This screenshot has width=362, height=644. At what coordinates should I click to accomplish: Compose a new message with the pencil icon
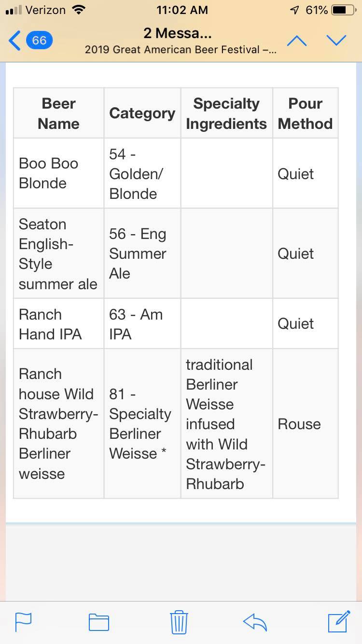pyautogui.click(x=339, y=621)
